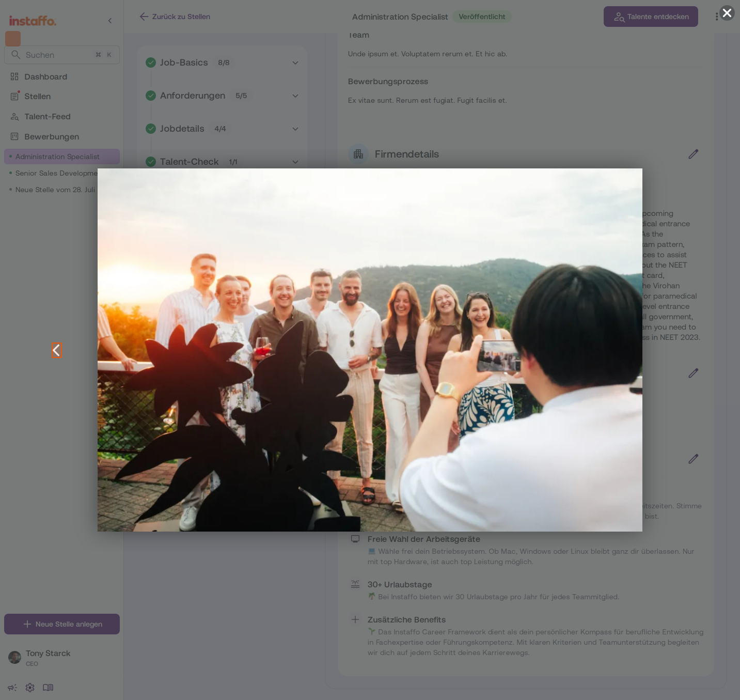Focus the Suchen search field
The height and width of the screenshot is (700, 740).
click(x=62, y=55)
